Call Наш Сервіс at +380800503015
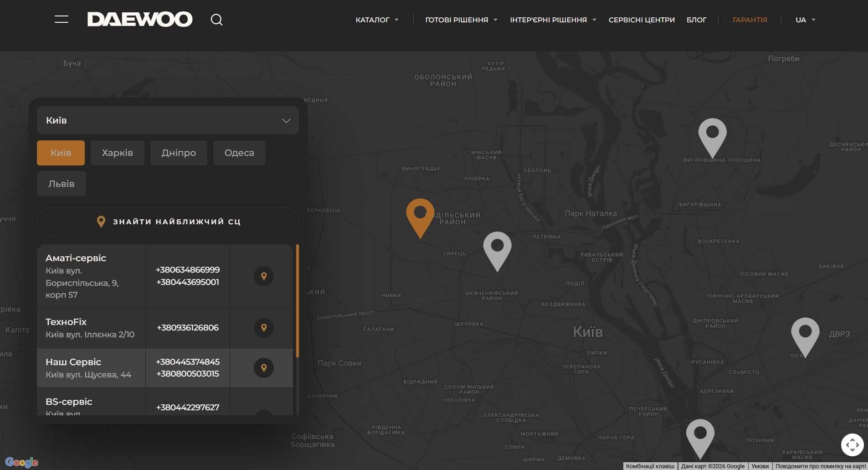This screenshot has height=470, width=868. click(188, 374)
